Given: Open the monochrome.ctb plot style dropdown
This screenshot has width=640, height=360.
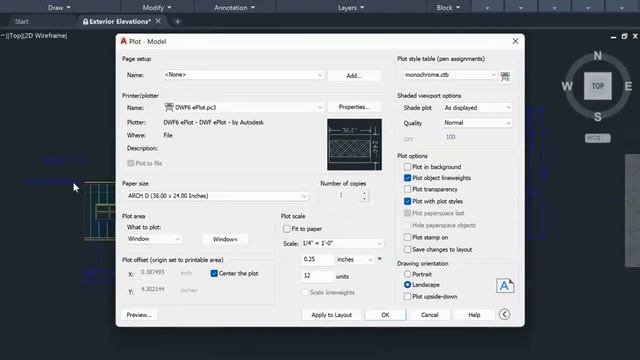Looking at the screenshot, I should pos(449,75).
